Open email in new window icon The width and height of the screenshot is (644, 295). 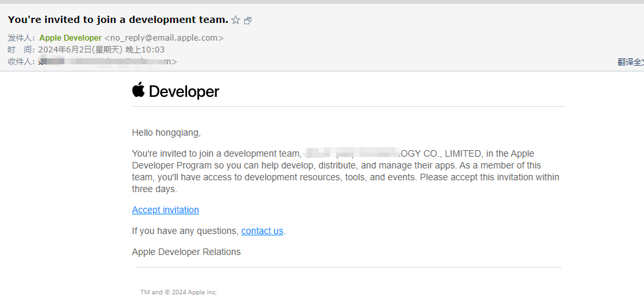[x=247, y=20]
